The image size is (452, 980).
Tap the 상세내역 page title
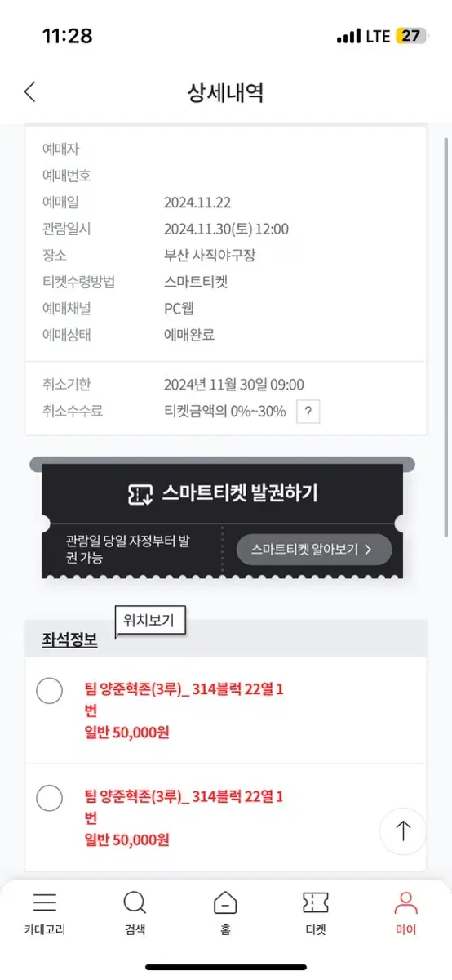pos(225,92)
